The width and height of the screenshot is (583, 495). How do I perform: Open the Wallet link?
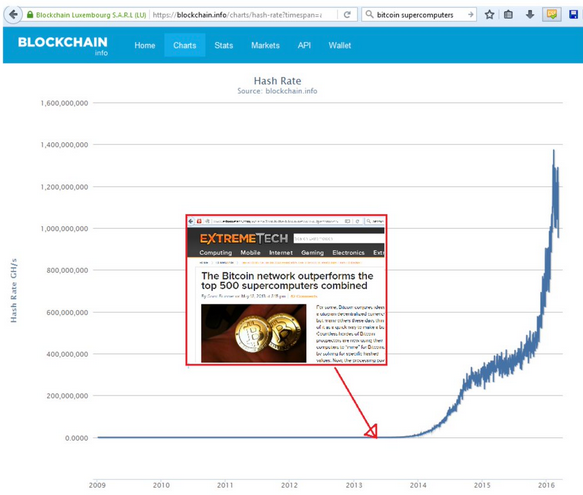tap(339, 45)
